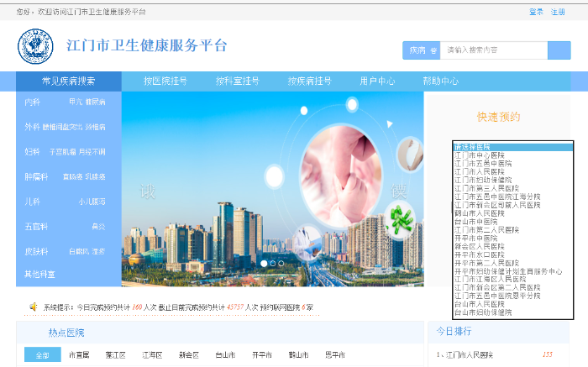Click the speaker icon beside 系统提示
The height and width of the screenshot is (367, 588).
point(34,307)
